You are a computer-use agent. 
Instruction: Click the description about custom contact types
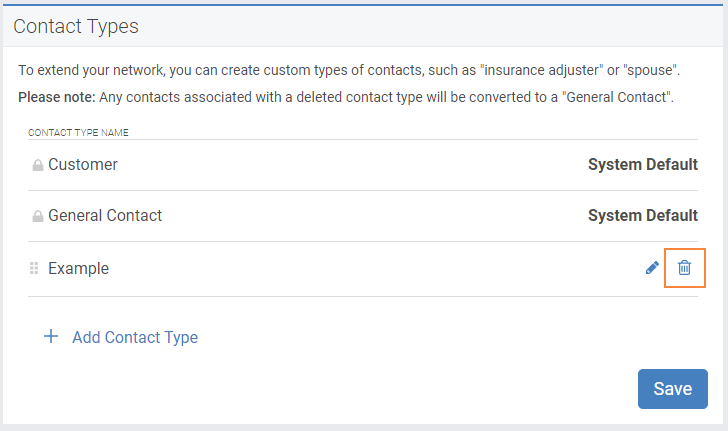coord(349,70)
